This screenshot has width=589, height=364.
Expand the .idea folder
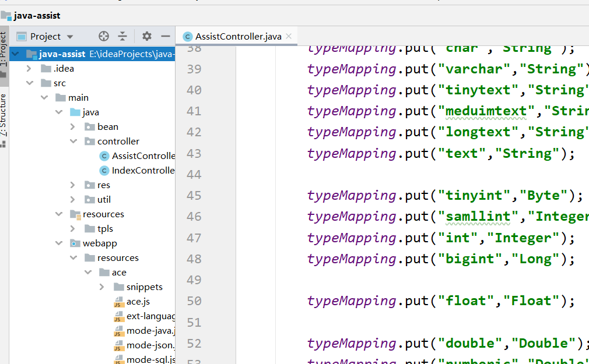click(x=29, y=68)
